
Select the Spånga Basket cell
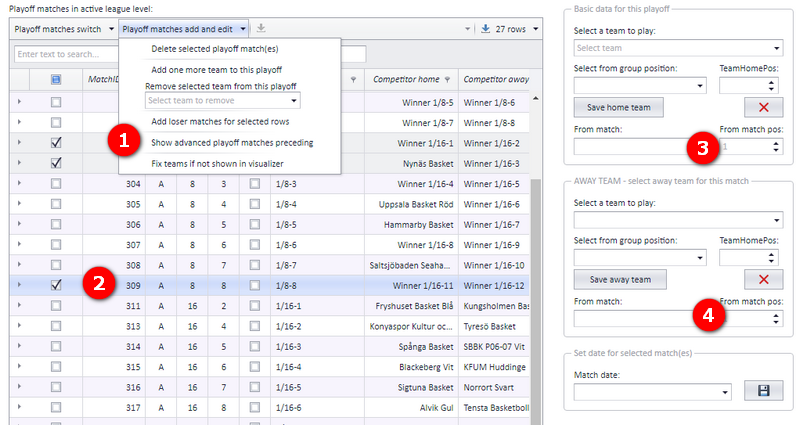411,346
